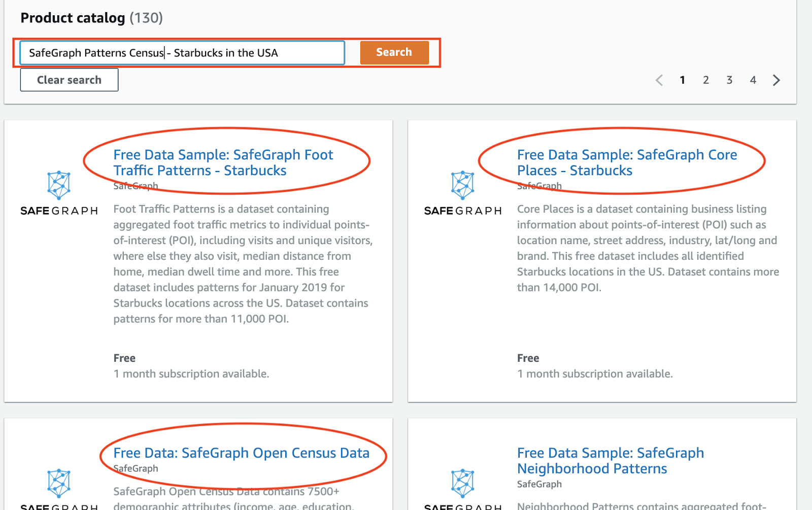Click SafeGraph provider name under Open Census Data
Viewport: 812px width, 510px height.
click(x=136, y=468)
